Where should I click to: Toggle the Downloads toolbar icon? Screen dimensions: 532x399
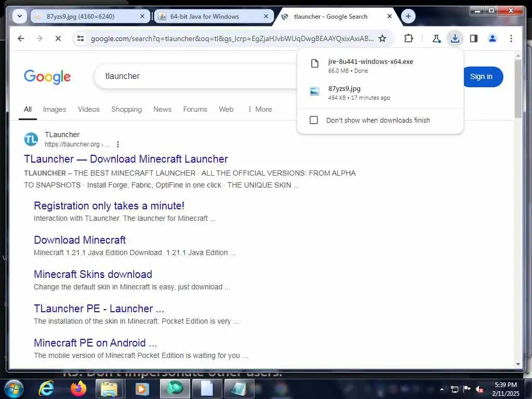[x=455, y=38]
